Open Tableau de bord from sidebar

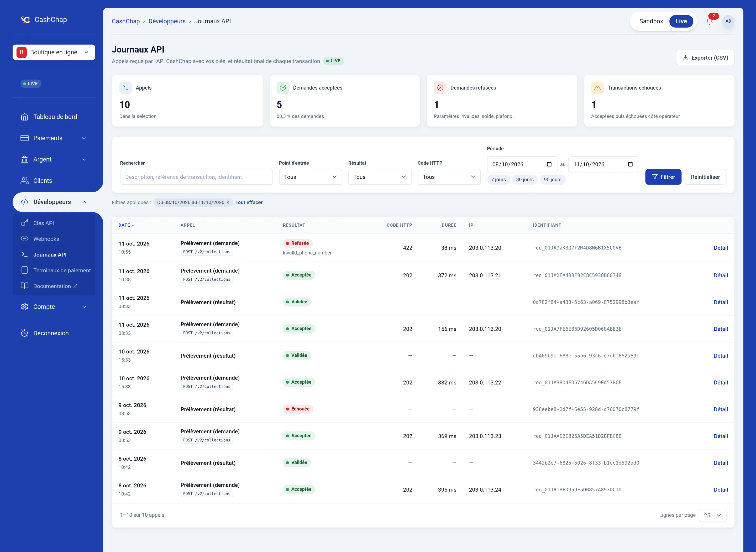tap(54, 117)
